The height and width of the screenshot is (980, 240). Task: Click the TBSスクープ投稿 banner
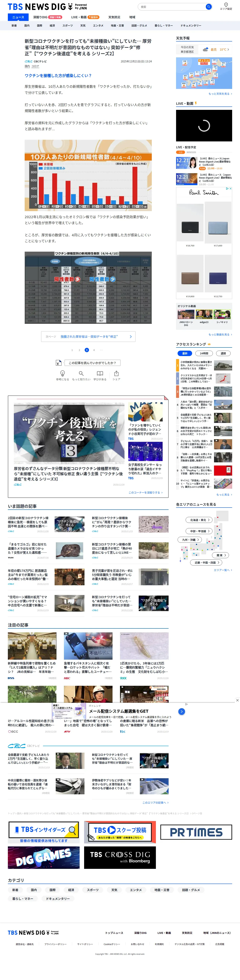(x=120, y=832)
